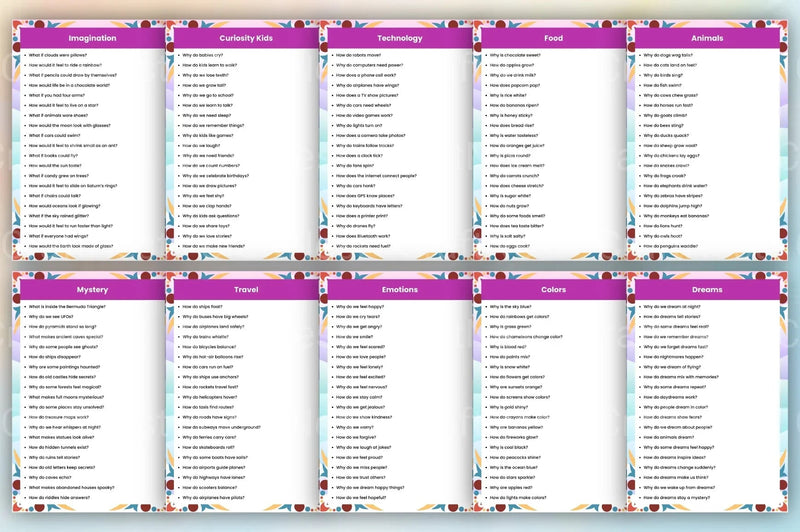
Task: Click 'How do penguins waddle?'
Action: (670, 246)
